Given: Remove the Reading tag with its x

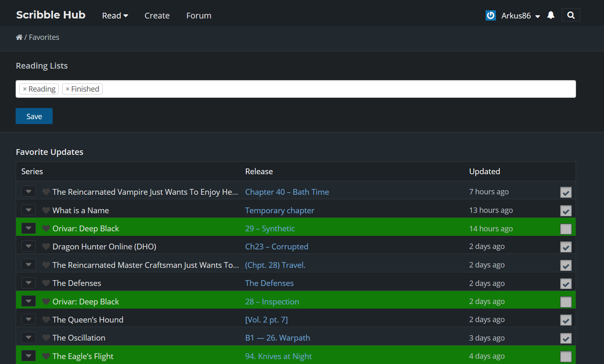Looking at the screenshot, I should 25,89.
